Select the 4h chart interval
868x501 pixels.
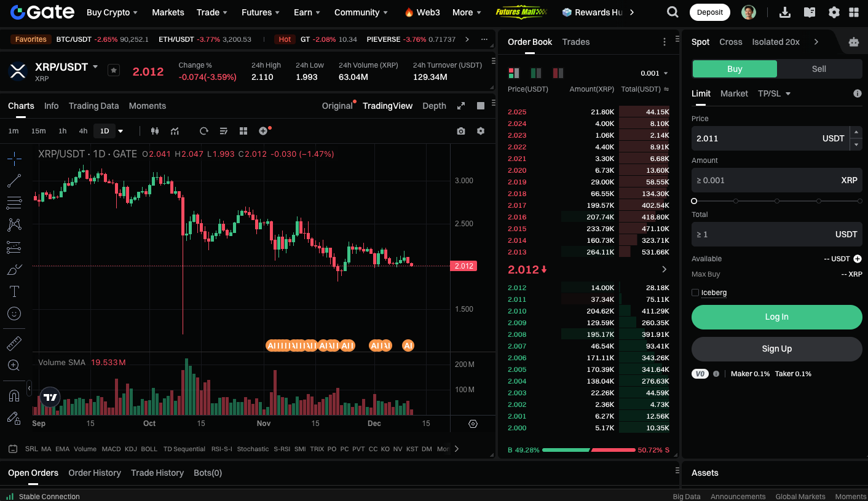[83, 131]
